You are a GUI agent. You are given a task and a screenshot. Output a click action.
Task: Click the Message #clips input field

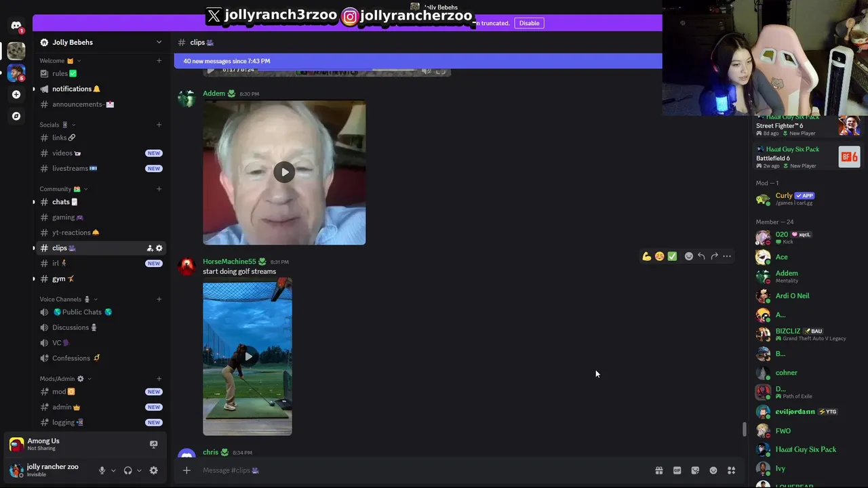pos(424,470)
